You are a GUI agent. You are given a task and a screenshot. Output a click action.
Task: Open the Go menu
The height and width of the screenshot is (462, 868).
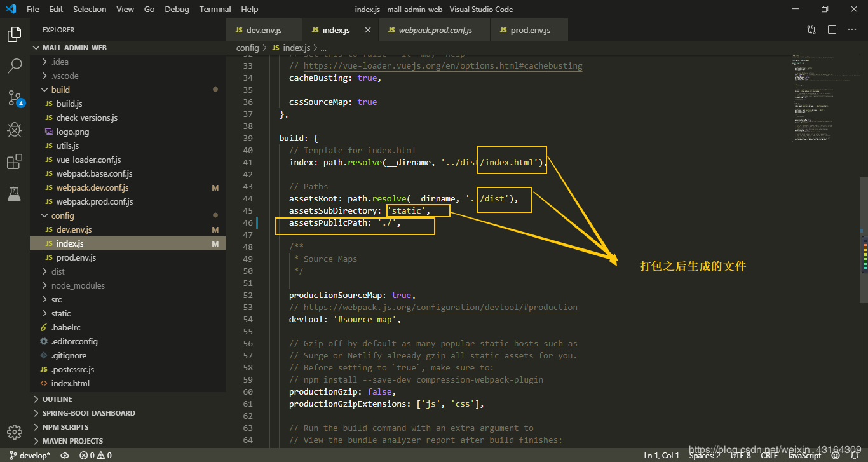(x=149, y=10)
